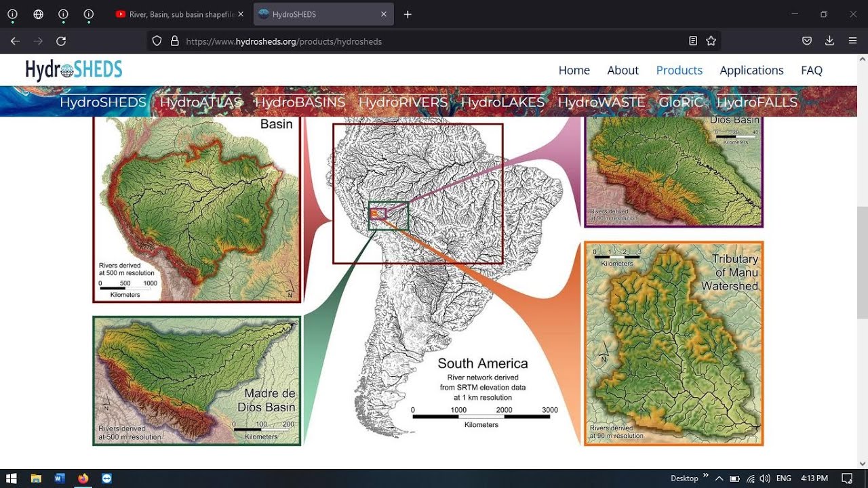The height and width of the screenshot is (488, 868).
Task: Go forward to the next page
Action: [x=38, y=41]
